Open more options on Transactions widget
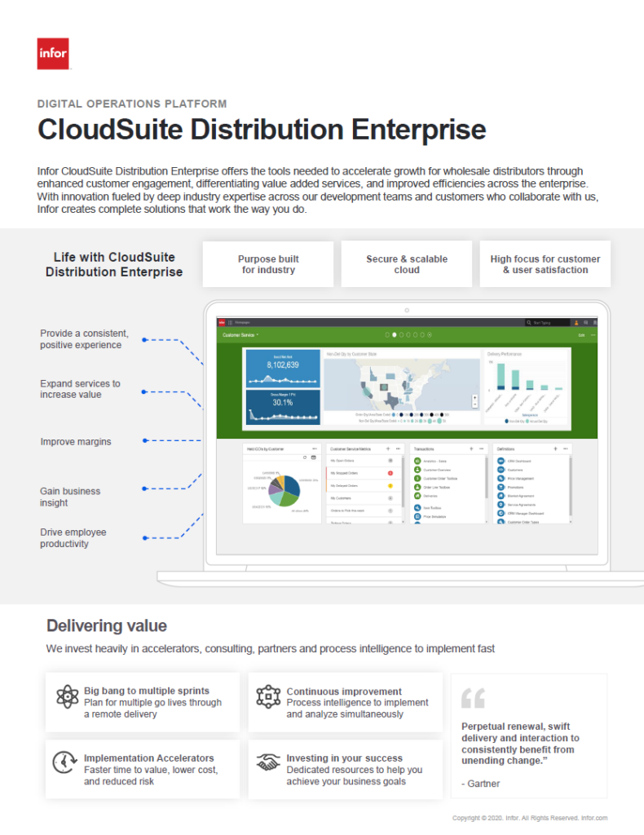The width and height of the screenshot is (644, 835). (481, 449)
